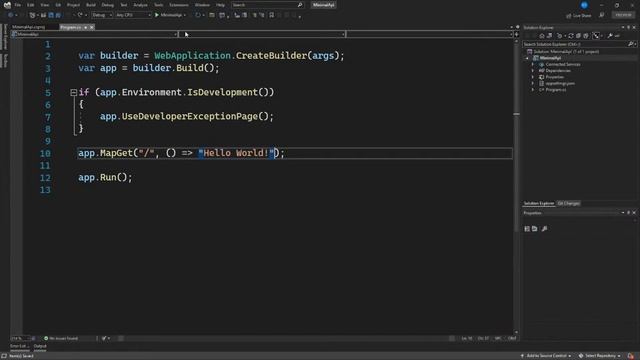Click the Solution Explorer home icon
The image size is (640, 360).
(542, 36)
